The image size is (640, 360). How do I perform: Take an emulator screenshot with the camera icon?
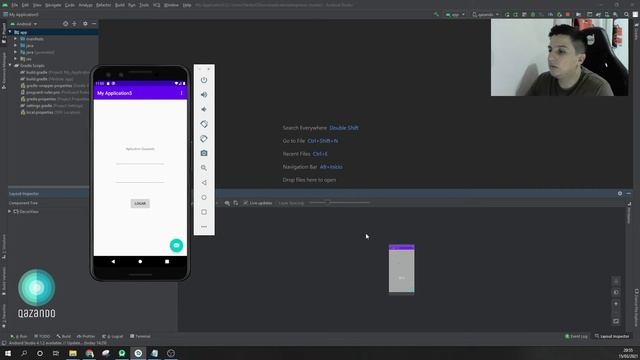click(x=204, y=153)
